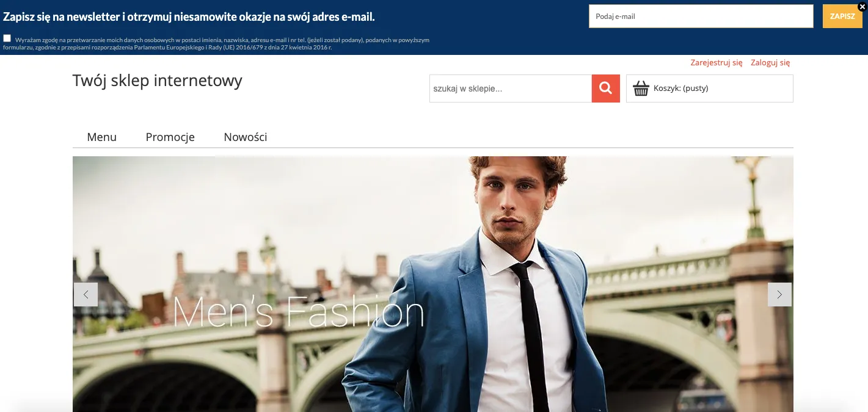
Task: Click the red magnifier search button
Action: click(x=605, y=89)
